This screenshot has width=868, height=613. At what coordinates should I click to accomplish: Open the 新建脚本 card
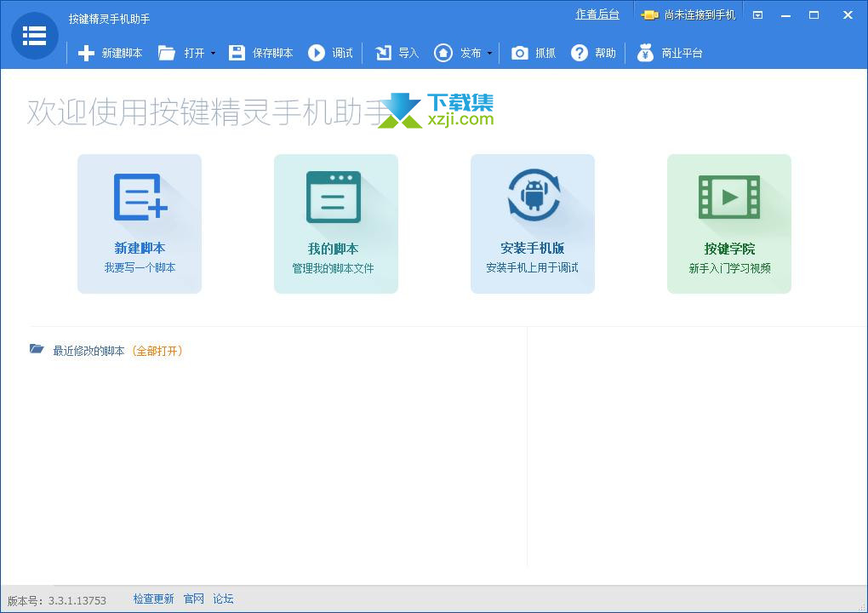(140, 224)
